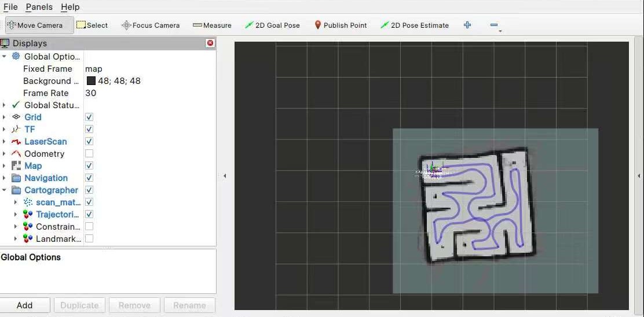
Task: Enable the Odometry display checkbox
Action: pyautogui.click(x=89, y=154)
